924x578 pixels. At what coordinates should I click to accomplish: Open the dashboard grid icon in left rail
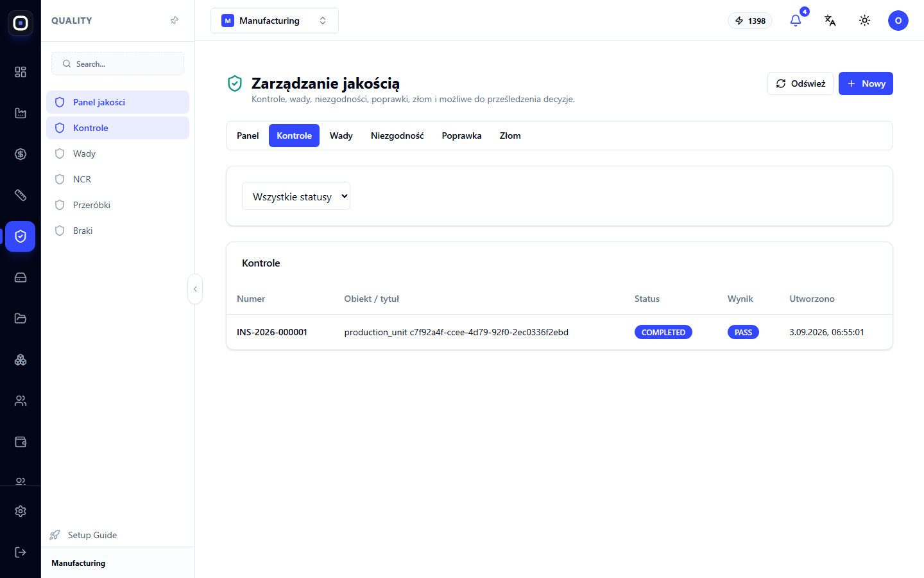coord(21,72)
